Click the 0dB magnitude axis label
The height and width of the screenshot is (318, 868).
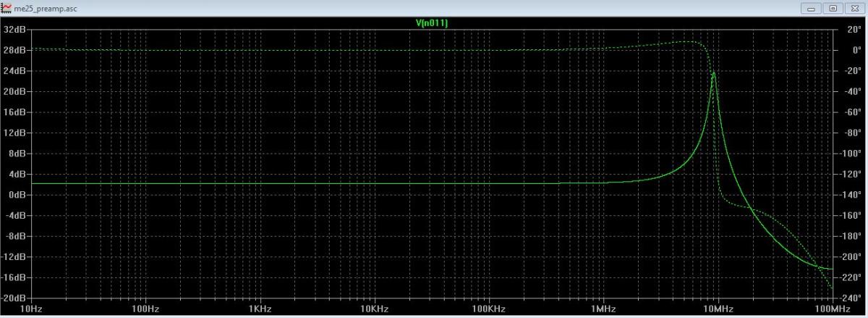click(x=18, y=195)
